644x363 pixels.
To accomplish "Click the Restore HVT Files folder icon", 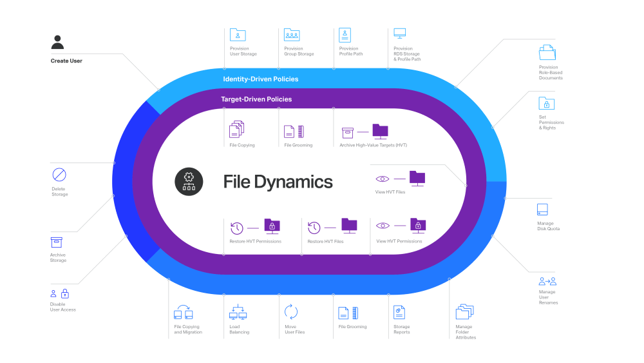I will [349, 226].
